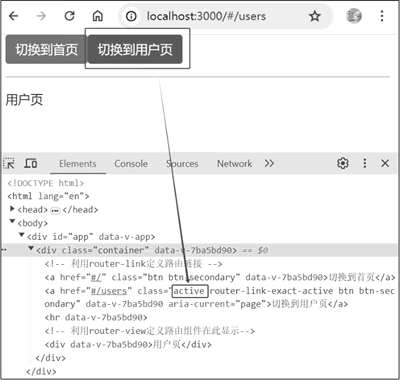This screenshot has width=400, height=380.
Task: Select the <!DOCTYPE html> line
Action: click(x=46, y=183)
